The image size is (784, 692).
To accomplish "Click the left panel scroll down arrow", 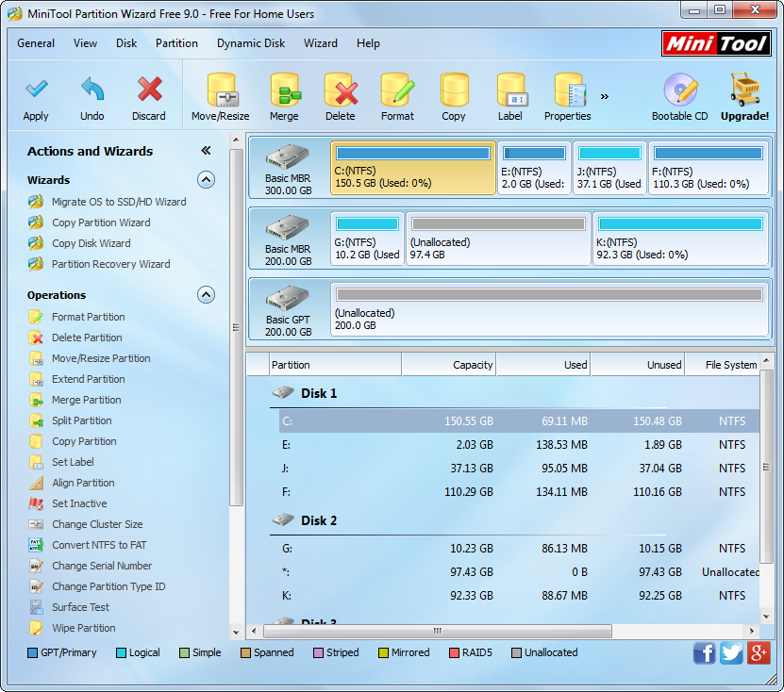I will [x=236, y=632].
